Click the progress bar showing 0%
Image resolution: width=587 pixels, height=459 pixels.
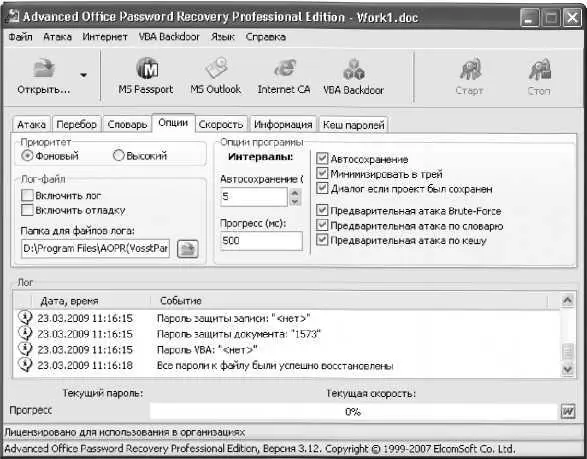pyautogui.click(x=353, y=412)
